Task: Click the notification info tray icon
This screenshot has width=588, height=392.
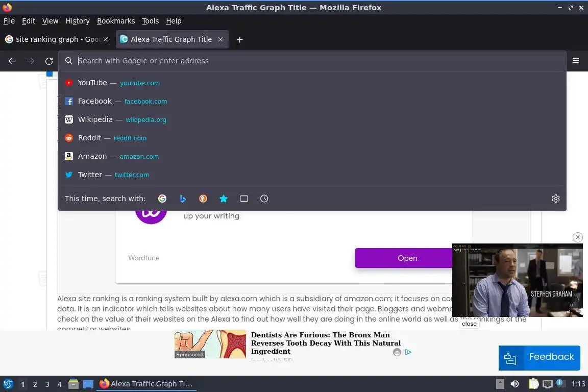Action: tap(560, 383)
